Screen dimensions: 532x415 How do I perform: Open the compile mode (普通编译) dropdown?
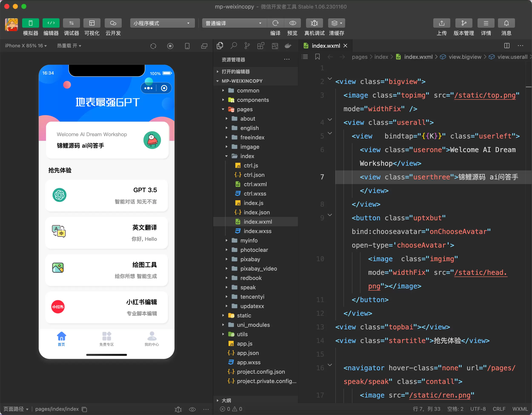234,23
